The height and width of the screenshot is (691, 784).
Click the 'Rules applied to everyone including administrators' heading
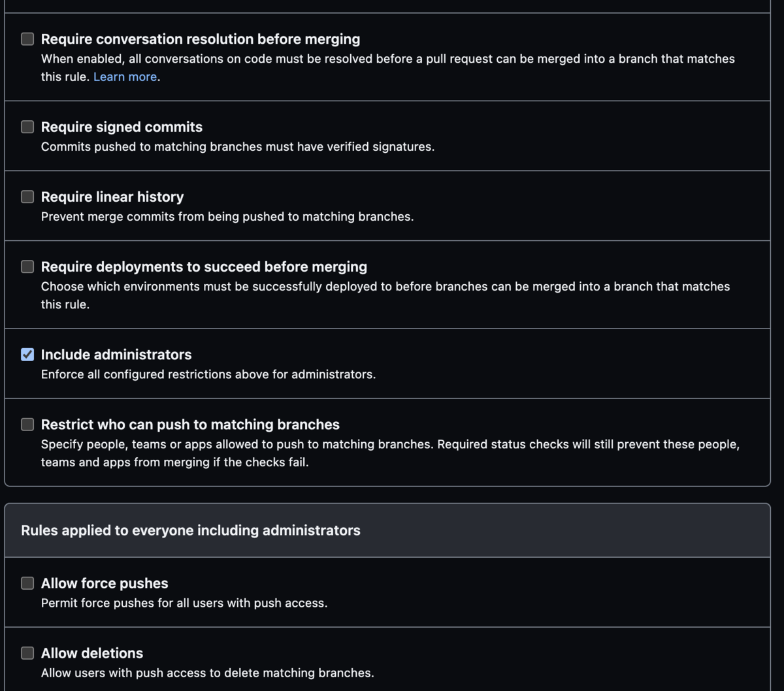(x=191, y=530)
